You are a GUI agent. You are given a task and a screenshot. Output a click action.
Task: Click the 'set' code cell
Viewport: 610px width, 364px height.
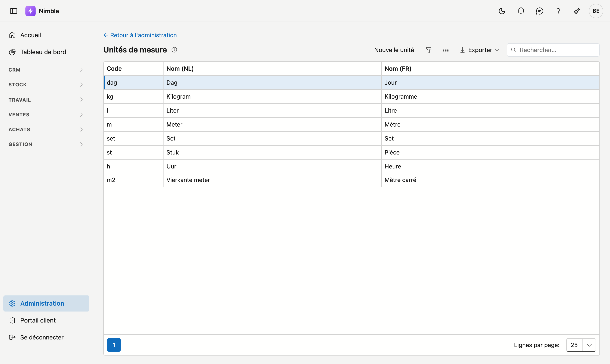coord(133,139)
